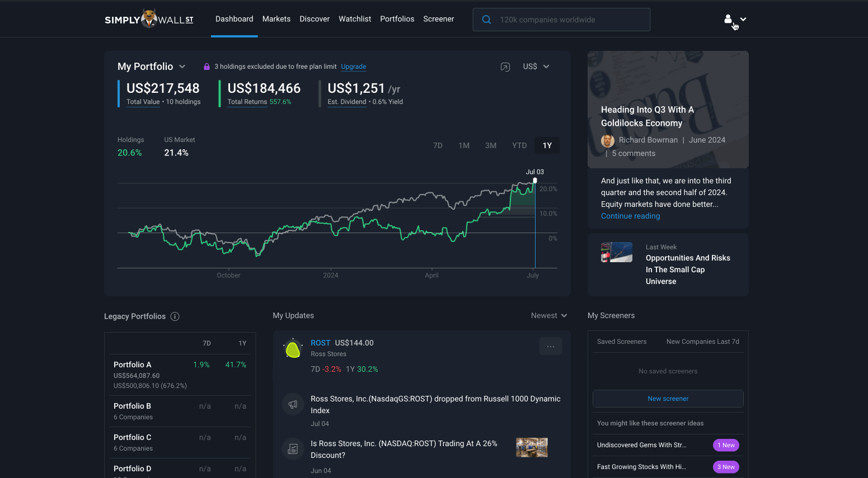Click the purple lock icon

click(207, 67)
